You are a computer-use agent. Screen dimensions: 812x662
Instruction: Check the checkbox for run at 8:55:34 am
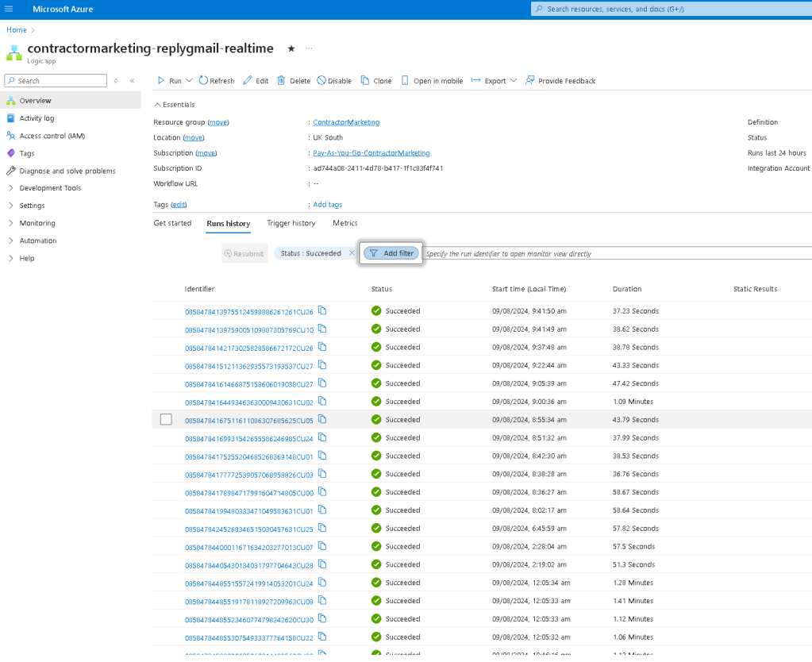(x=166, y=420)
